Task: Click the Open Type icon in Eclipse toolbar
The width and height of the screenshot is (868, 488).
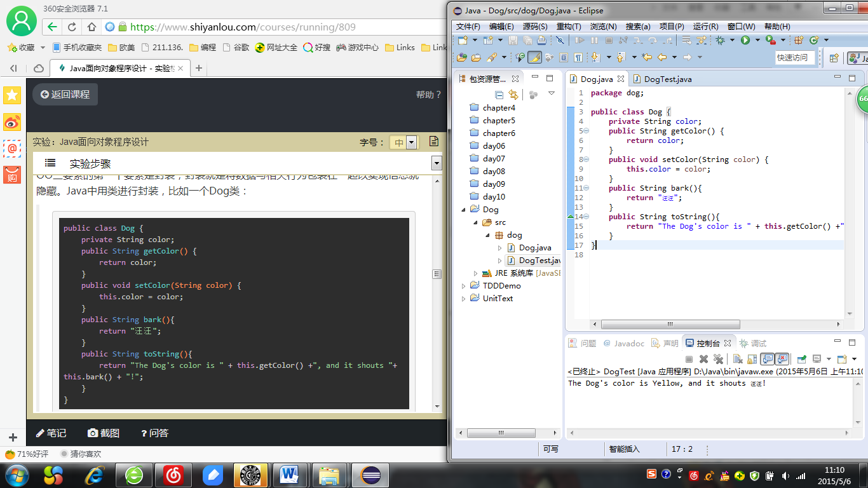Action: click(x=462, y=57)
